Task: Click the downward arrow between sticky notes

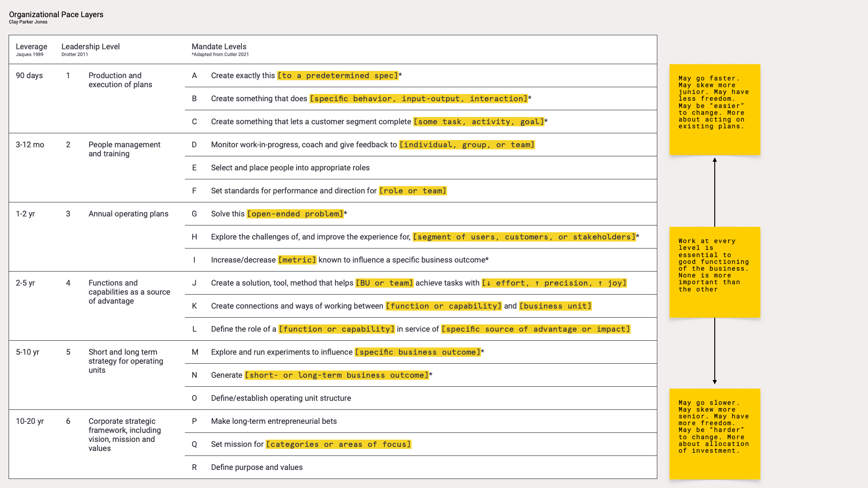Action: click(715, 351)
